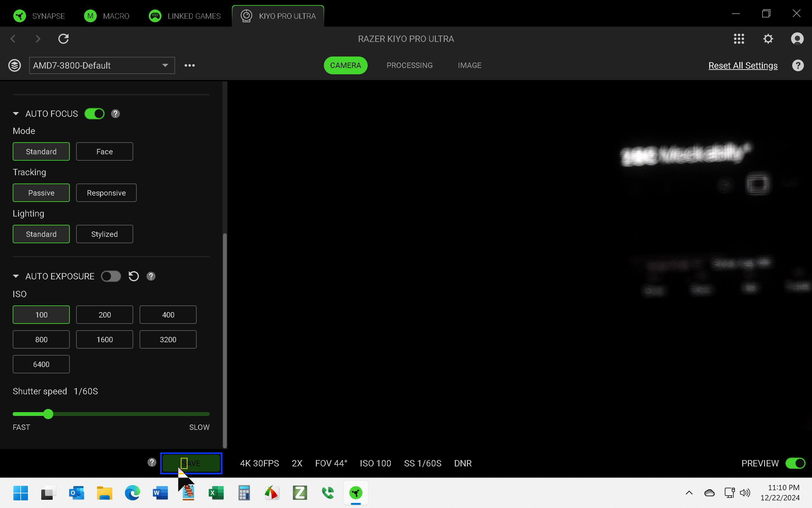Image resolution: width=812 pixels, height=508 pixels.
Task: Open Auto Focus help question mark
Action: pyautogui.click(x=115, y=114)
